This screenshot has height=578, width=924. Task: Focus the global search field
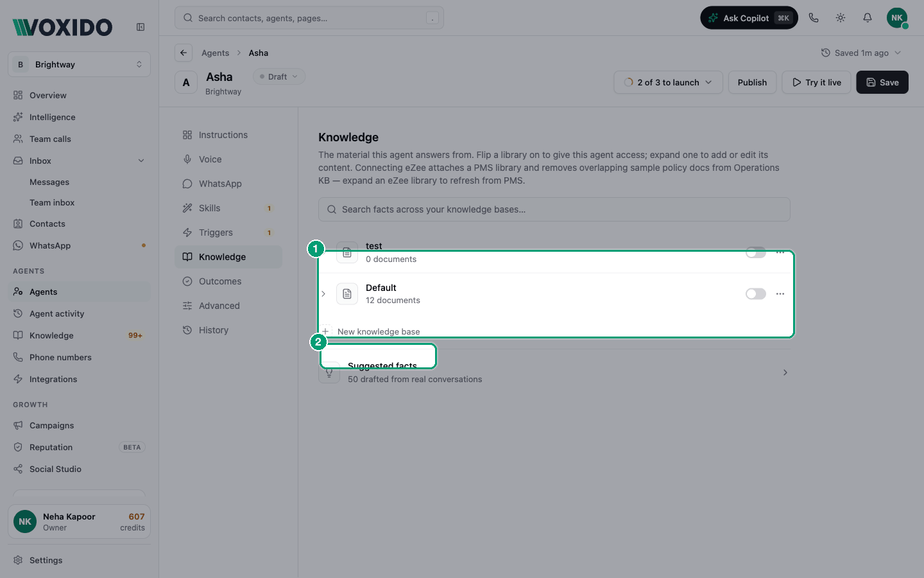[309, 18]
